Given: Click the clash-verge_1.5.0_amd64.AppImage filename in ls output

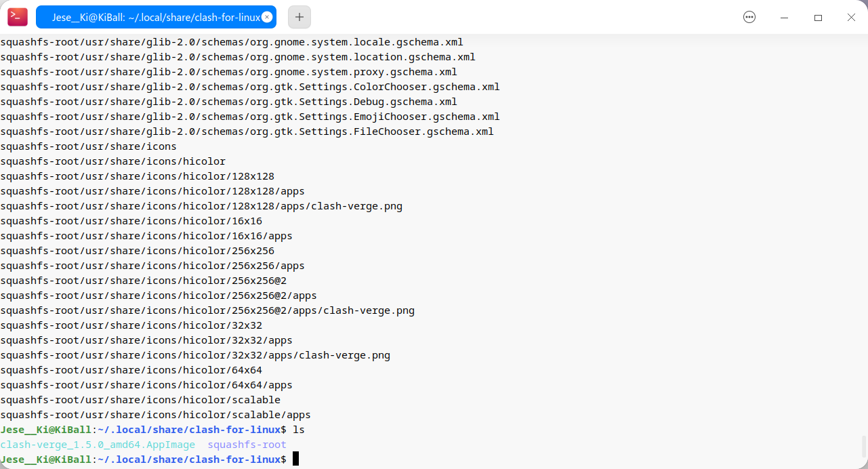Looking at the screenshot, I should [x=98, y=445].
